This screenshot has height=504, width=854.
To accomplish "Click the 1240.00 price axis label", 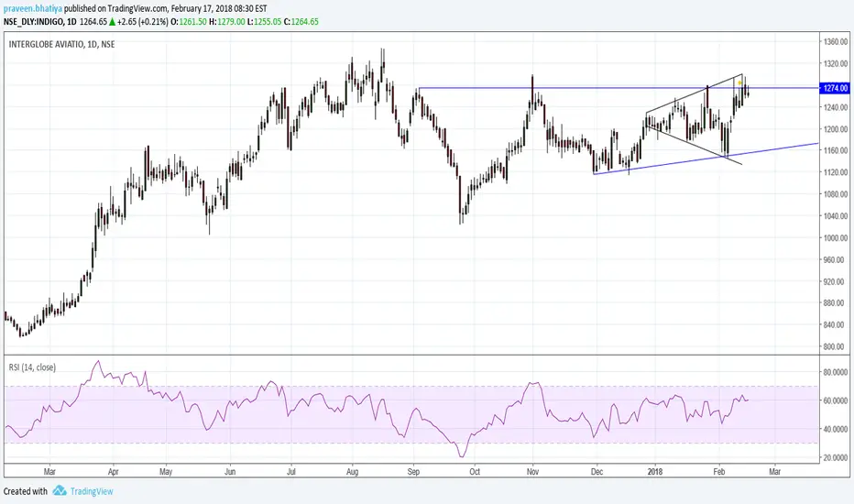I will 836,107.
